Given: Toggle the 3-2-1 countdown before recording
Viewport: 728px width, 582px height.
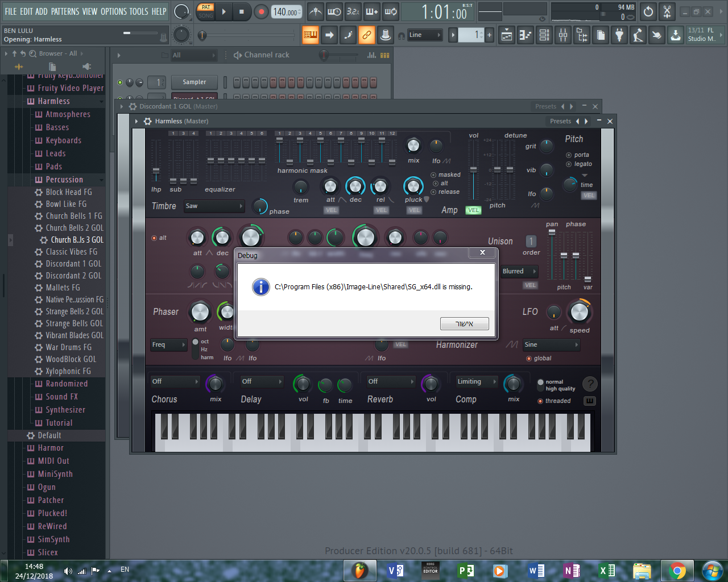Looking at the screenshot, I should click(353, 11).
